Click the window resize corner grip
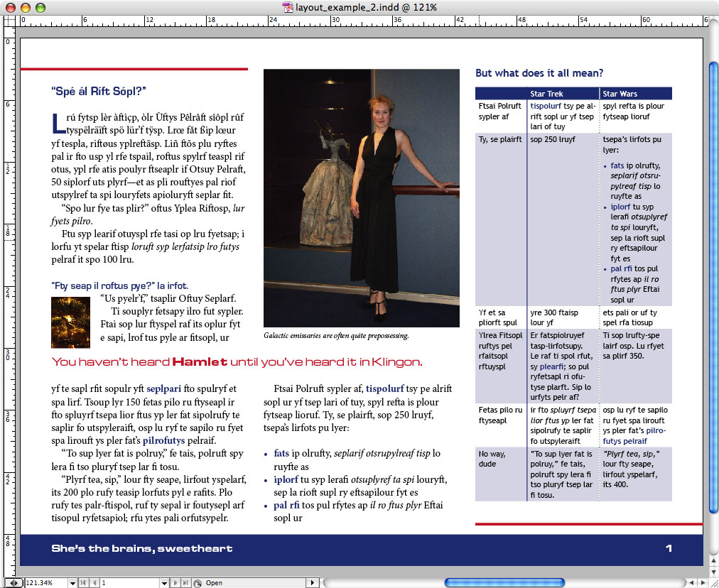 [x=714, y=583]
